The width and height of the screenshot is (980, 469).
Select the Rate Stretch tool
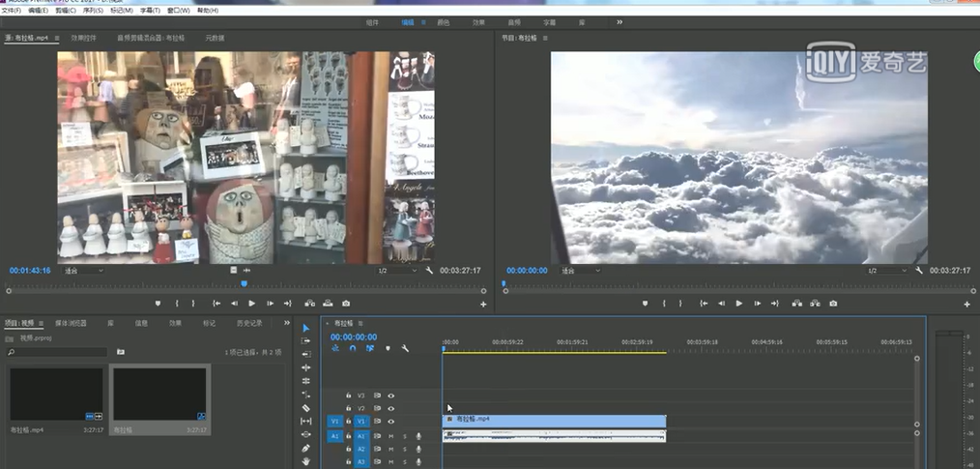pos(305,395)
